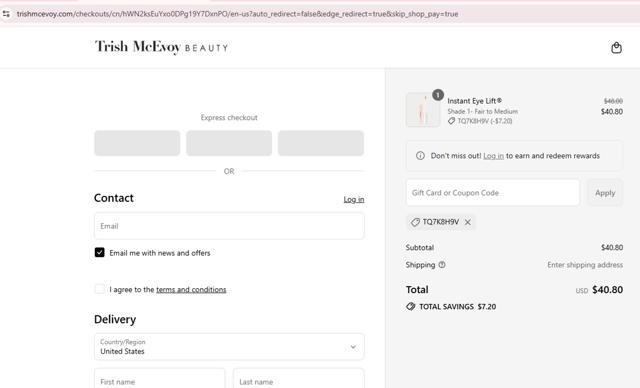Remove the TQ7K8H9V coupon code

pyautogui.click(x=468, y=222)
